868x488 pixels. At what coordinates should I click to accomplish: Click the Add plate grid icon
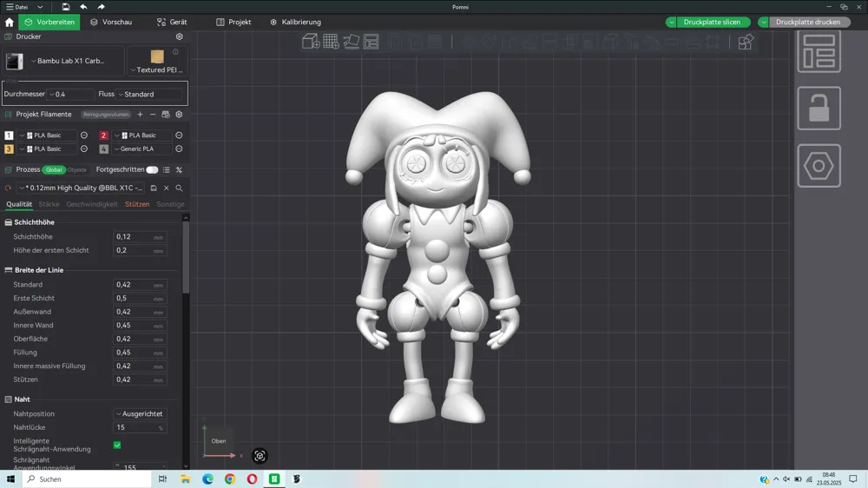tap(331, 42)
